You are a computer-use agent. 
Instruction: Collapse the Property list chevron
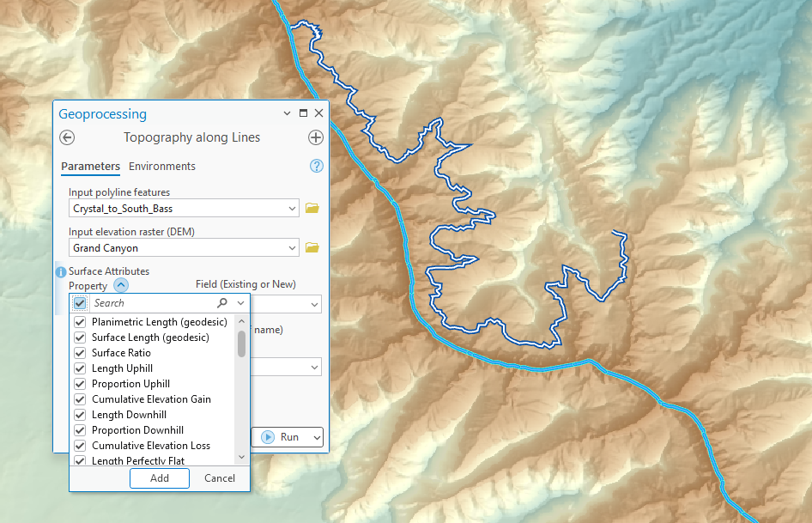121,285
